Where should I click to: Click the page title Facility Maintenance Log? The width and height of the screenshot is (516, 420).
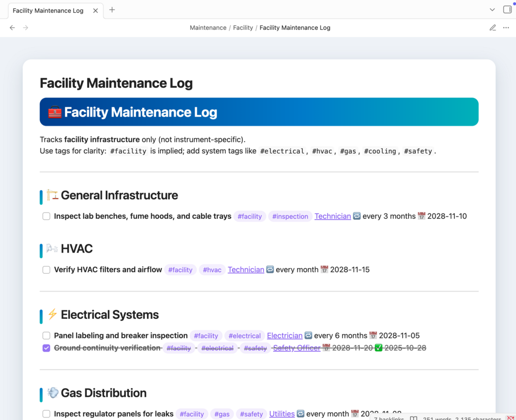(116, 83)
